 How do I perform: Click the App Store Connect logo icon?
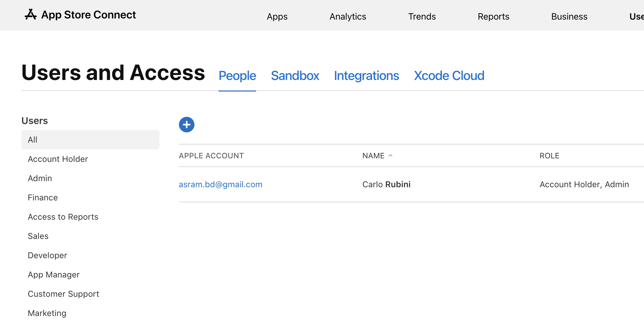31,15
